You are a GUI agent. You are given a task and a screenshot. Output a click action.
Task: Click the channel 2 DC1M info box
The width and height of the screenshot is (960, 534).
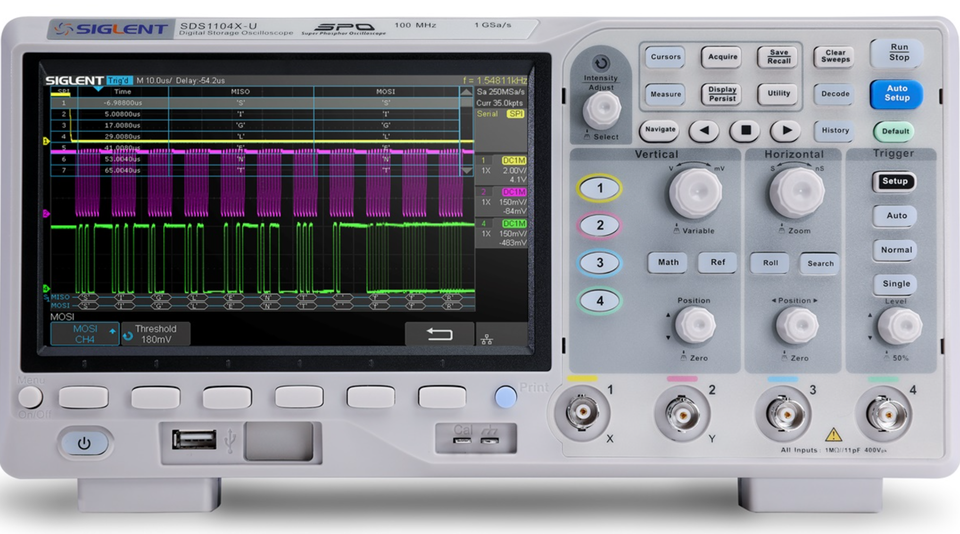501,201
